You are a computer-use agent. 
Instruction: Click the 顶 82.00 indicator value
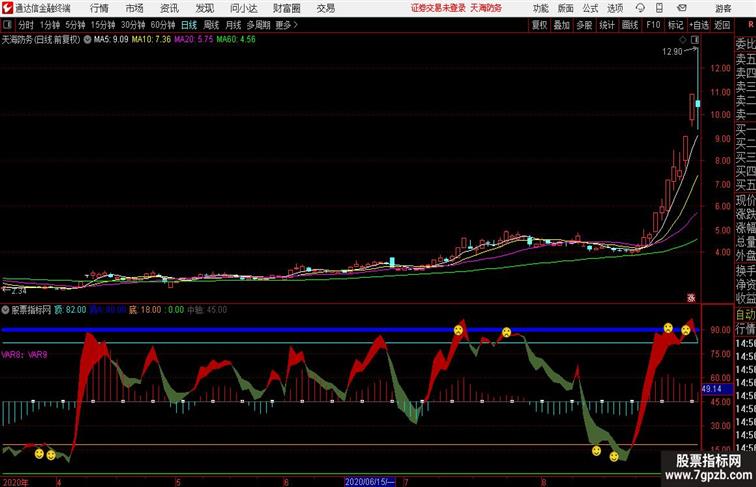[x=70, y=310]
